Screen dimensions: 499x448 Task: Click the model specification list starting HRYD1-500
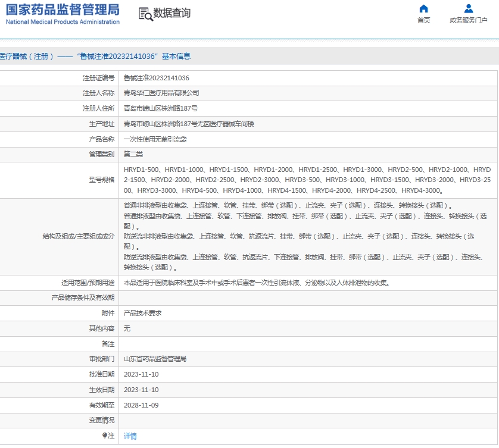tap(307, 180)
